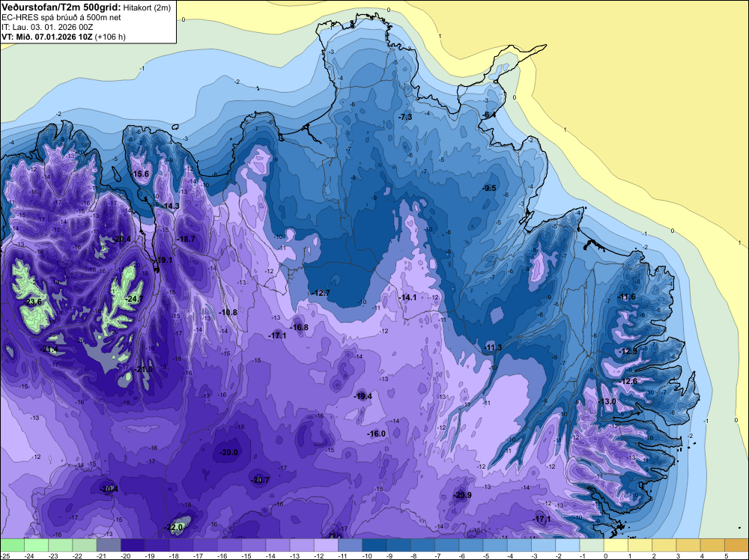This screenshot has height=560, width=749.
Task: Click the bold temperature value -11.3
Action: 493,347
